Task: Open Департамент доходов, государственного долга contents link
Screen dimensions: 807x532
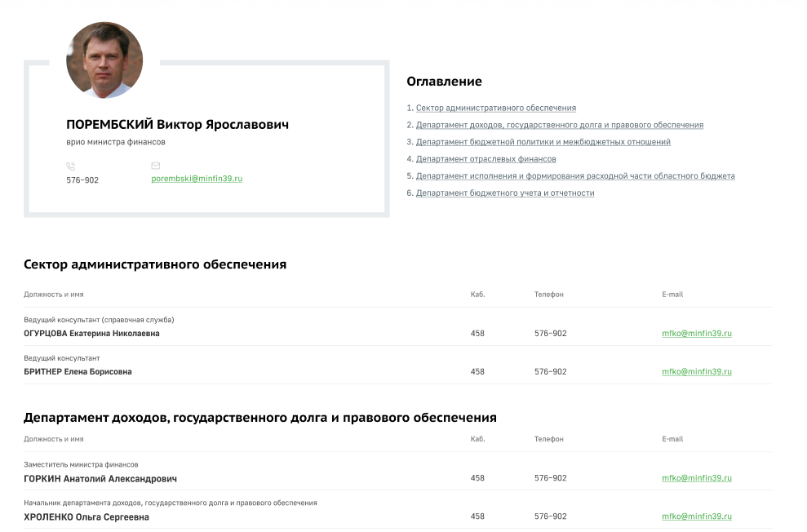Action: coord(559,125)
